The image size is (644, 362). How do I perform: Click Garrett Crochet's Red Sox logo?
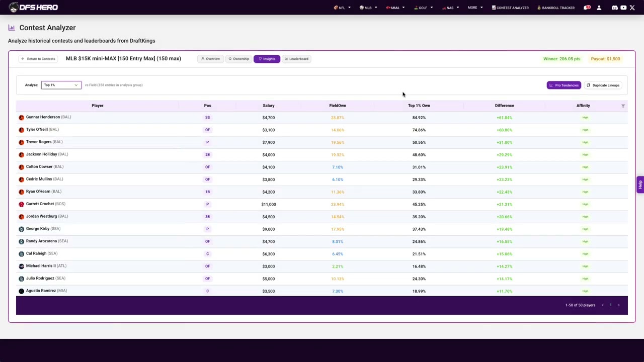point(21,204)
